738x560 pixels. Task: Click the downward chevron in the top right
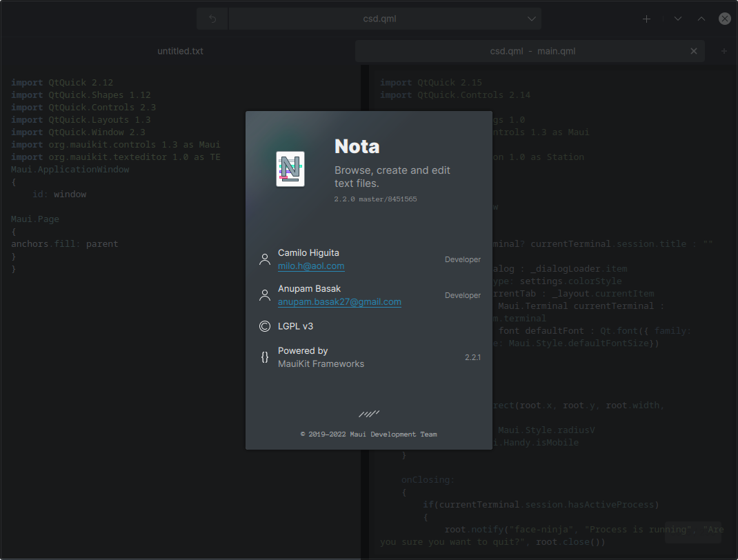[x=678, y=19]
